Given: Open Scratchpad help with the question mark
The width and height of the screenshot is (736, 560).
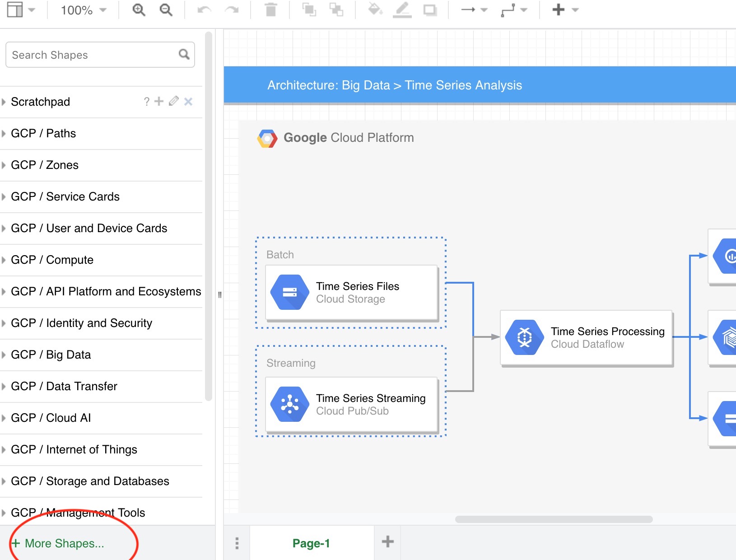Looking at the screenshot, I should click(x=146, y=101).
